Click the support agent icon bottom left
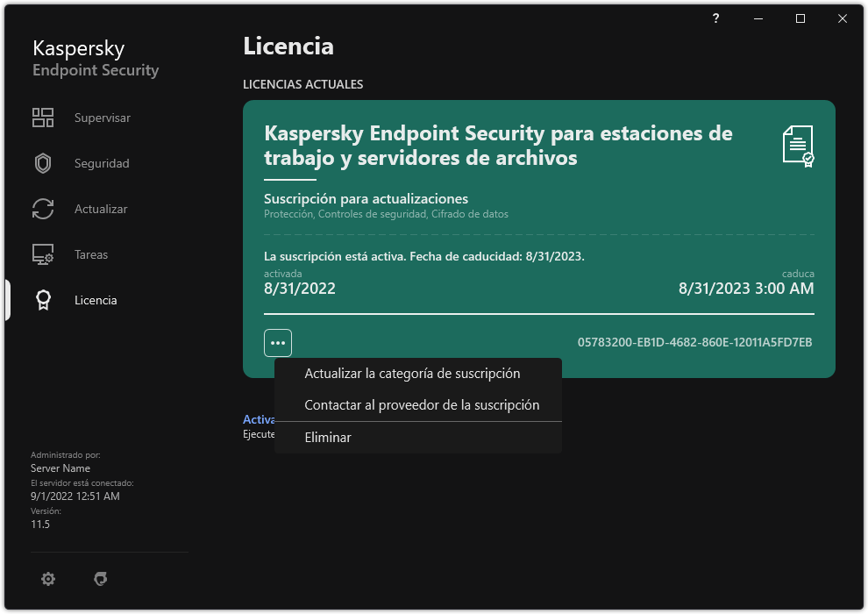 tap(101, 579)
